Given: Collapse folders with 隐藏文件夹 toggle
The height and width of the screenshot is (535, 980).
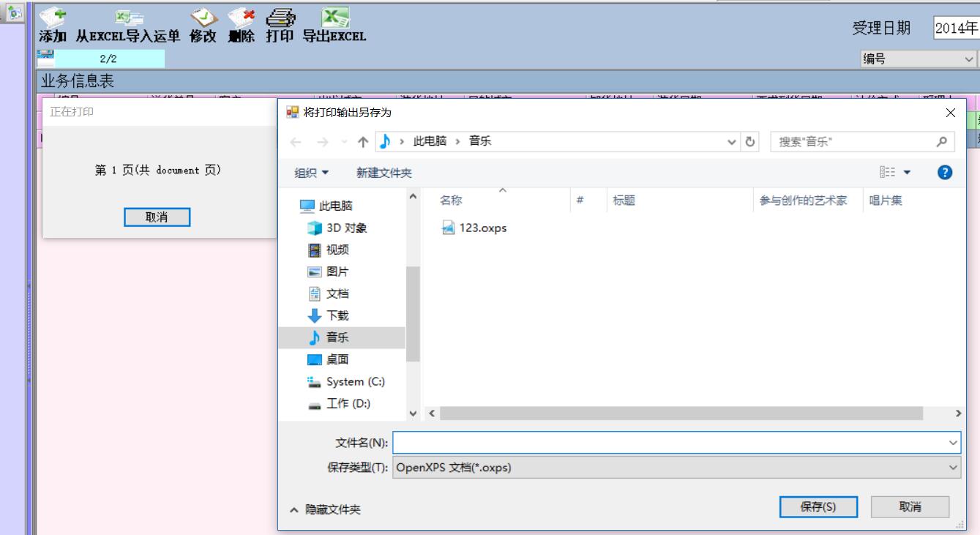Looking at the screenshot, I should click(326, 509).
